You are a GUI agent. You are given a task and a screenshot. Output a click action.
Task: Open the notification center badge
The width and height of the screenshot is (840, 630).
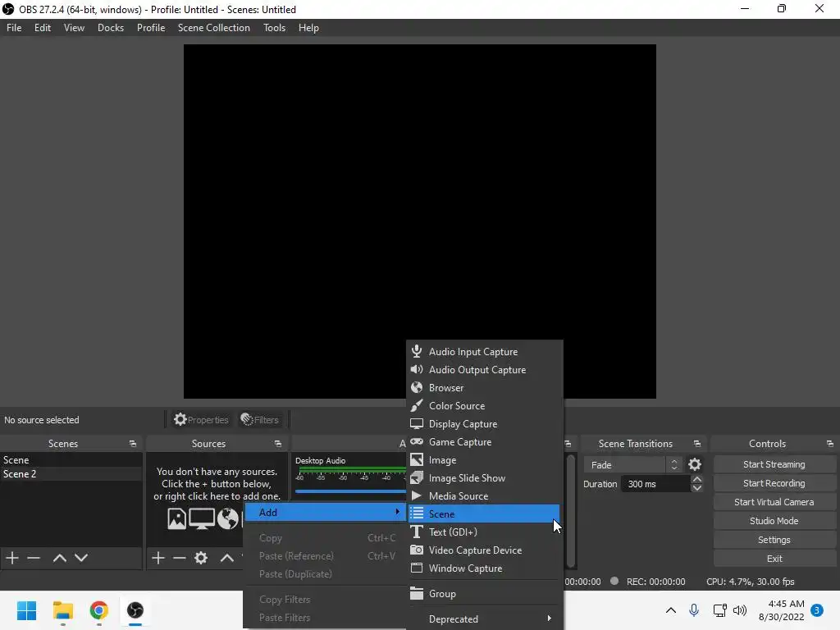[817, 610]
